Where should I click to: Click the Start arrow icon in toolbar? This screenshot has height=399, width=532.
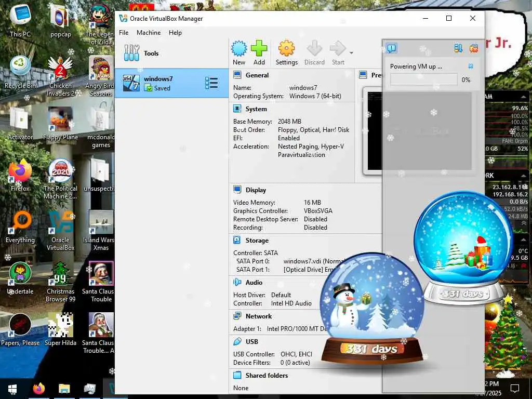click(338, 48)
